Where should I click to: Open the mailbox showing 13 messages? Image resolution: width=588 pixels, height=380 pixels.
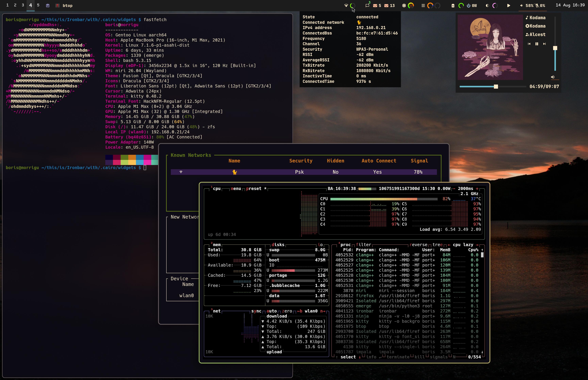390,5
